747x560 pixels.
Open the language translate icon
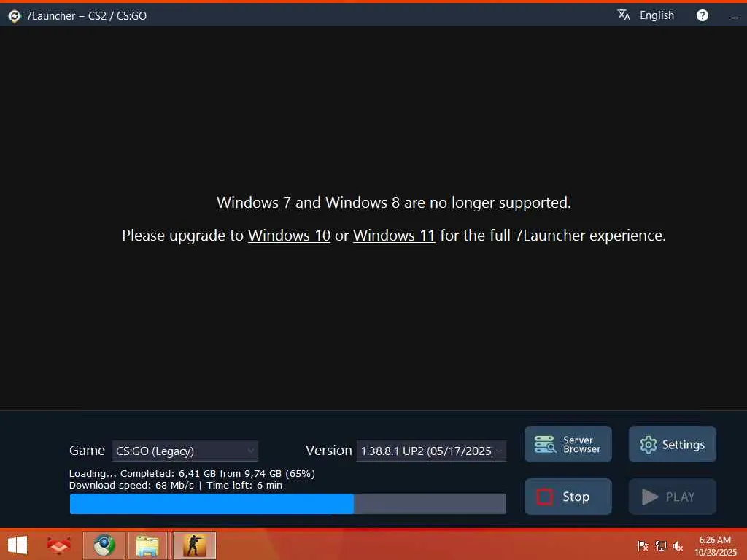pyautogui.click(x=624, y=15)
